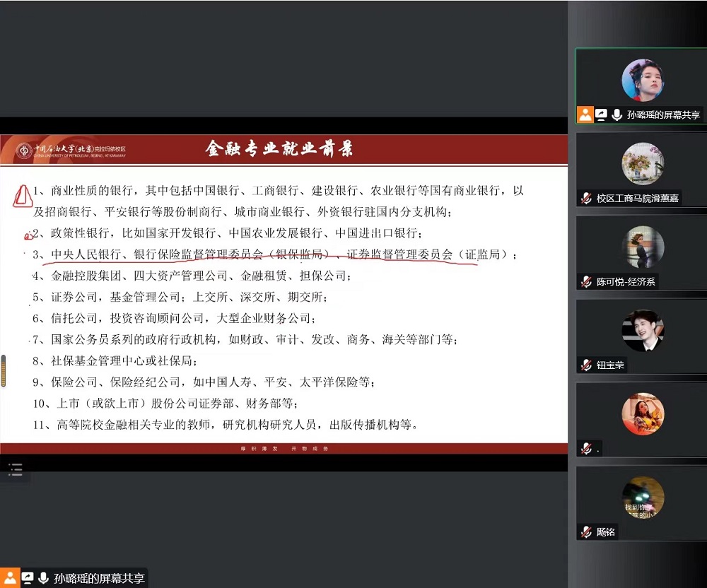Click the 孙璐瑶的屏幕共享 label at bottom left
Image resolution: width=707 pixels, height=588 pixels.
coord(99,577)
